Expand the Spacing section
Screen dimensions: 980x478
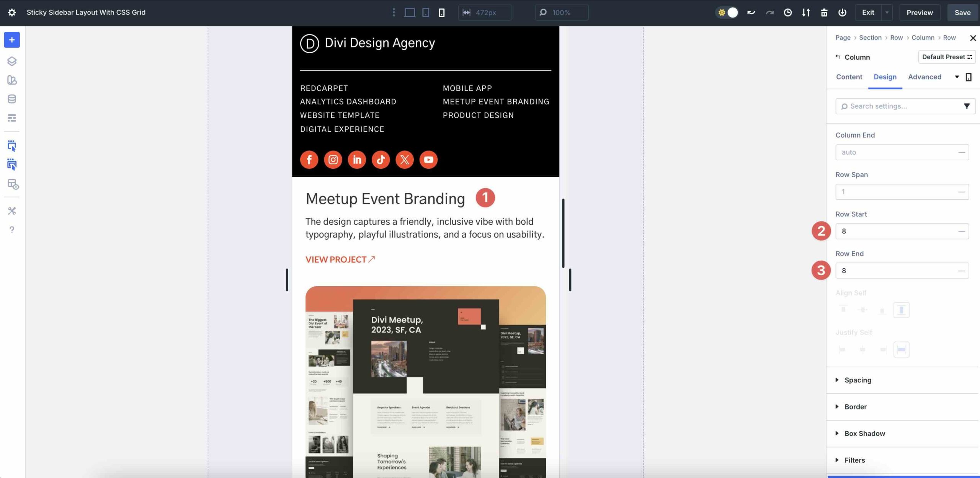858,380
